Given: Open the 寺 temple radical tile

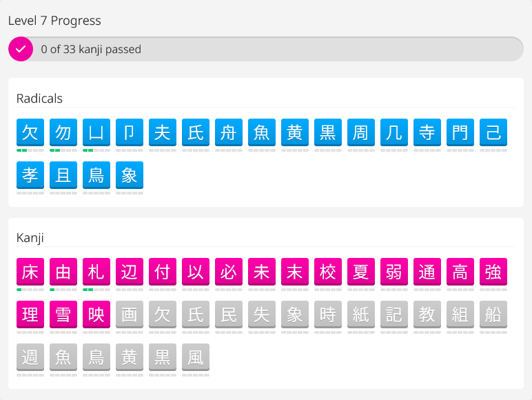Looking at the screenshot, I should pos(427,132).
